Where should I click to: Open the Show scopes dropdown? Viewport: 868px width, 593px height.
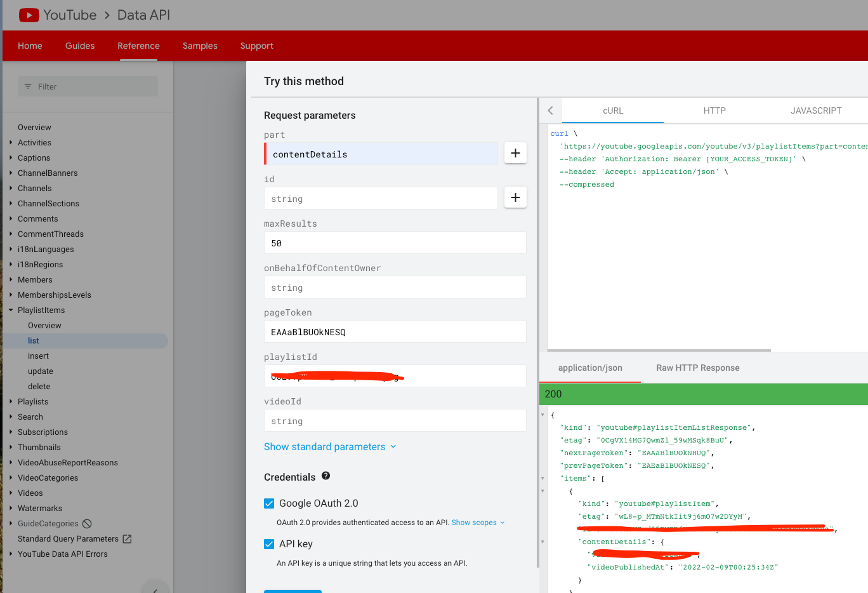pos(478,523)
